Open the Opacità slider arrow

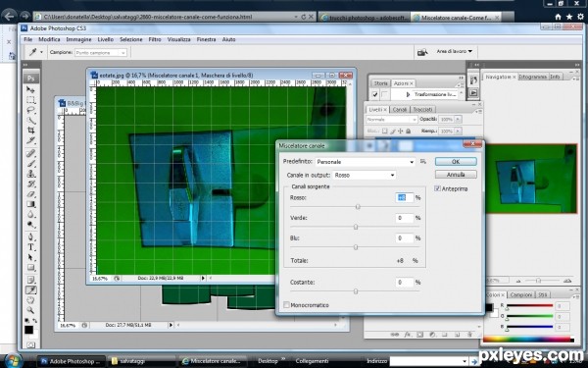coord(458,119)
